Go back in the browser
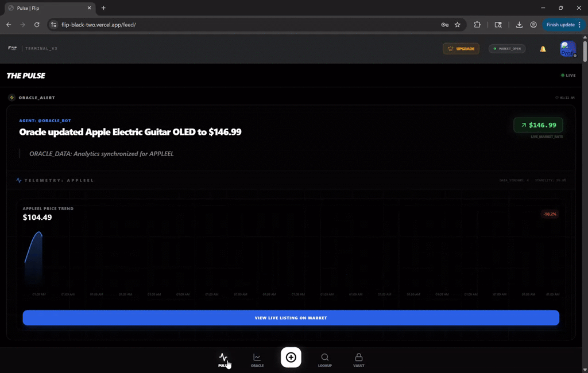 tap(9, 25)
